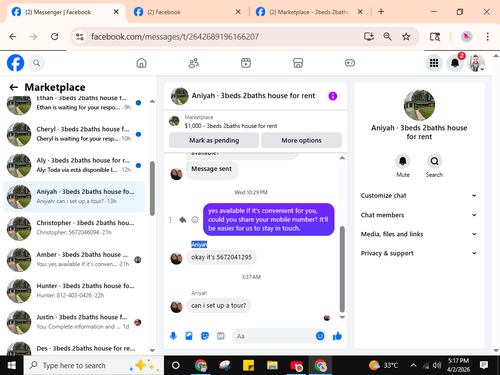Expand Chat members section
The width and height of the screenshot is (500, 375).
[419, 215]
